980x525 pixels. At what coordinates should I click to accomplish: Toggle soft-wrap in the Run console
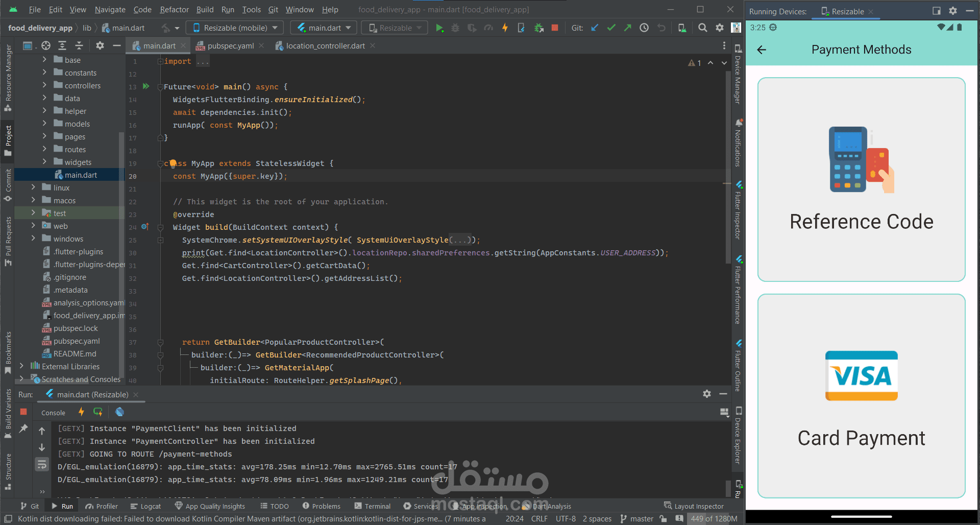point(42,464)
